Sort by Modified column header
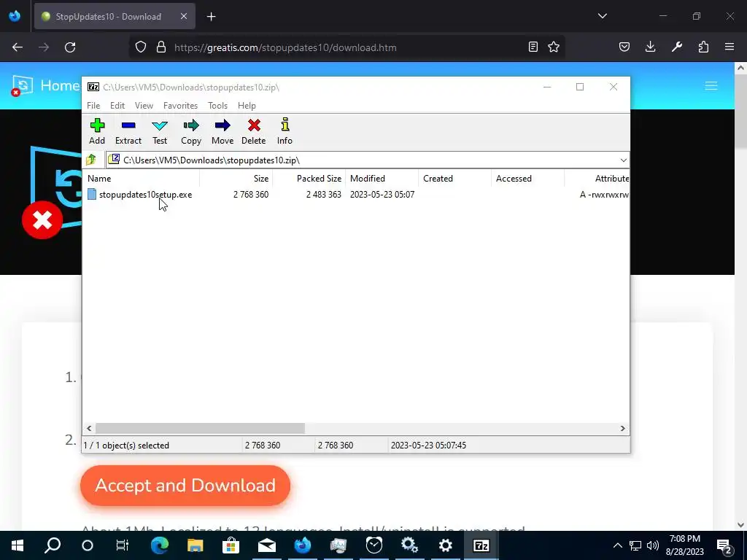This screenshot has width=747, height=560. pos(382,179)
